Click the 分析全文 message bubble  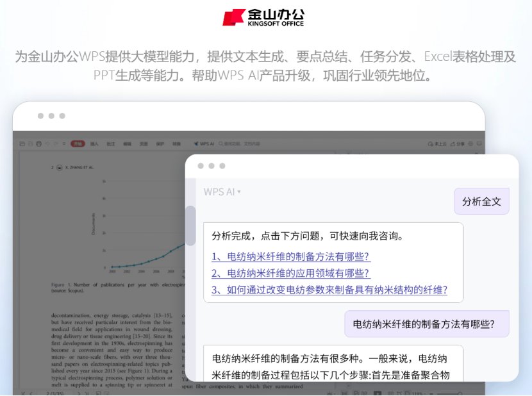[x=481, y=201]
